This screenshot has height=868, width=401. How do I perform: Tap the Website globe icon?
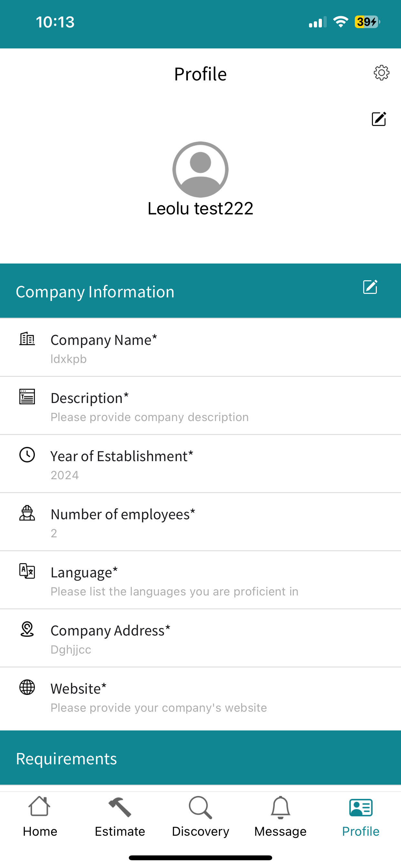pos(27,687)
